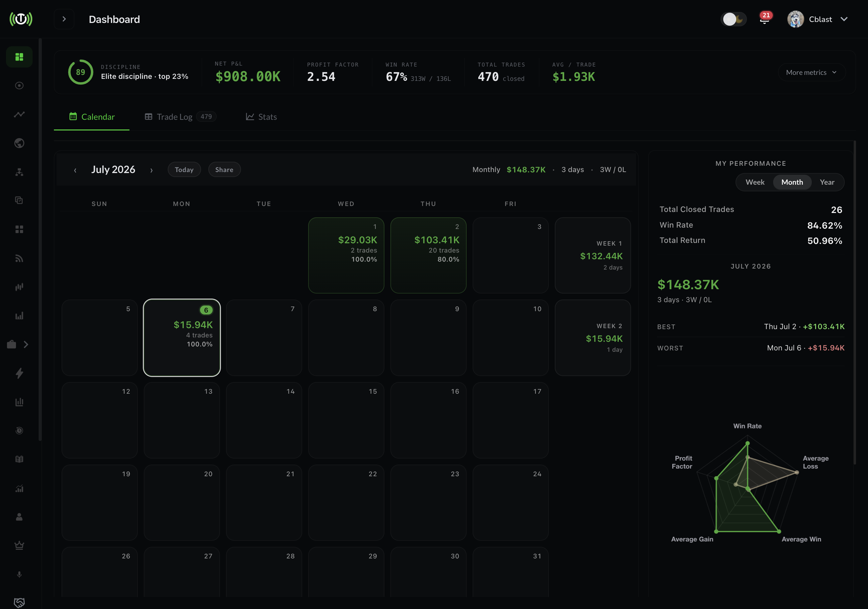This screenshot has width=868, height=609.
Task: Open the microphone sidebar icon
Action: (x=19, y=574)
